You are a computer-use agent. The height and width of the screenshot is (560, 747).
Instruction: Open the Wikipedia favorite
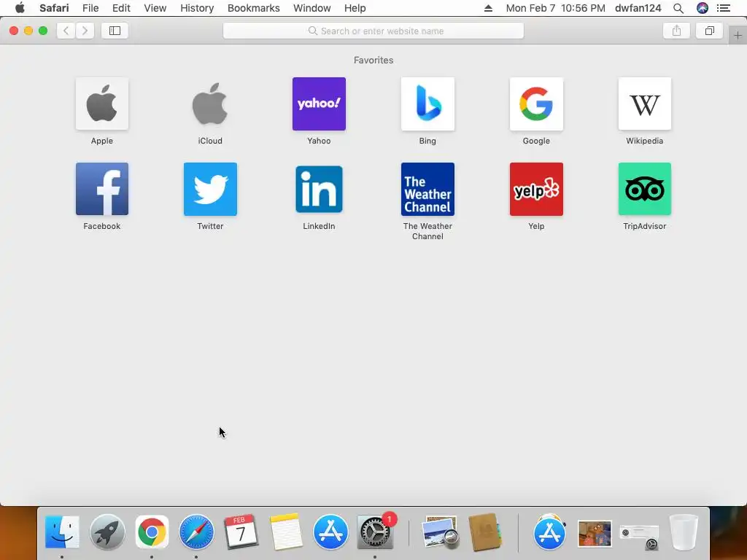(x=645, y=104)
